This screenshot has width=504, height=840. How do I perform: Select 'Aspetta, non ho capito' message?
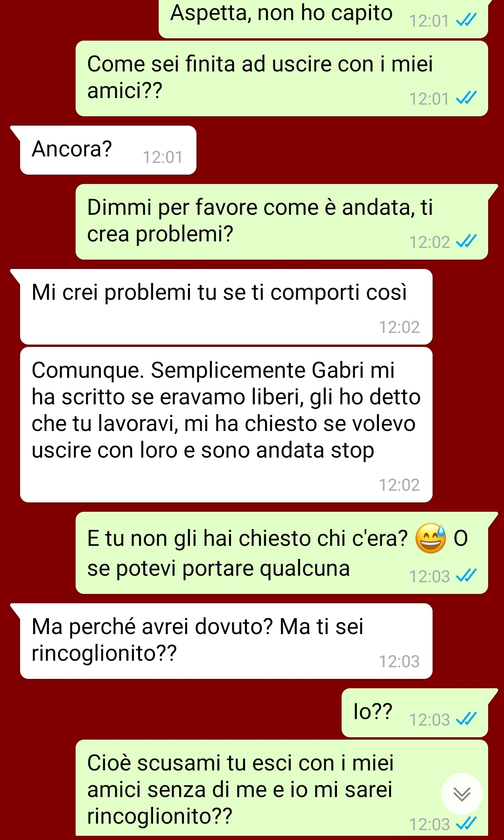(x=323, y=18)
